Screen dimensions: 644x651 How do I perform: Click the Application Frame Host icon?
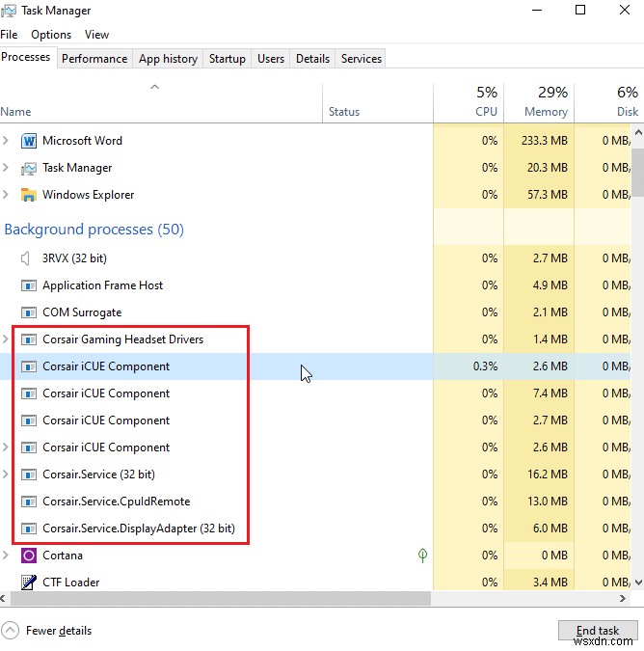(x=29, y=285)
